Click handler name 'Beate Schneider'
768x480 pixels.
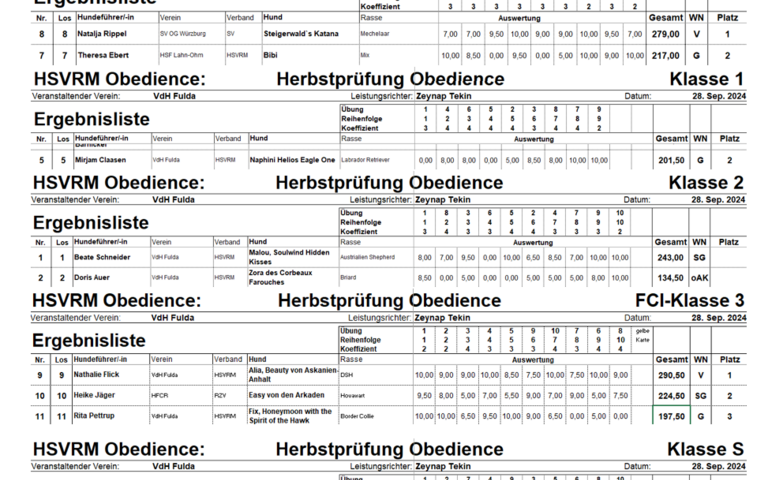[x=102, y=257]
